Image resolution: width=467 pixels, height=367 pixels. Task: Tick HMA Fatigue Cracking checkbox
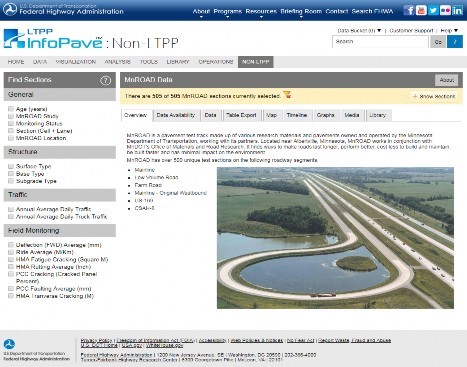pyautogui.click(x=11, y=260)
